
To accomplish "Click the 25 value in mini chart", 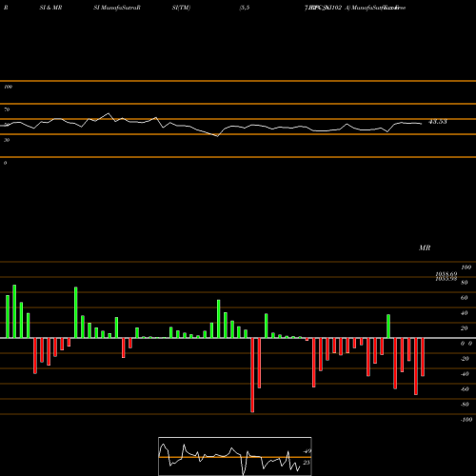I will point(307,463).
